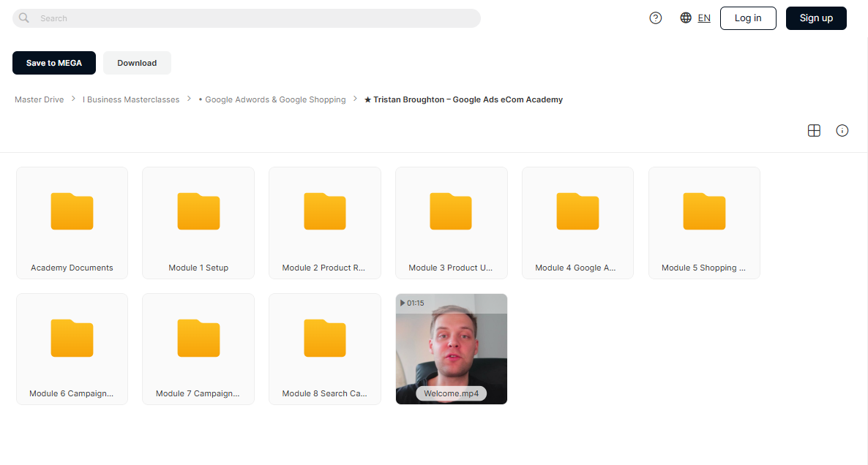Click the Download button
The height and width of the screenshot is (465, 868).
coord(137,63)
